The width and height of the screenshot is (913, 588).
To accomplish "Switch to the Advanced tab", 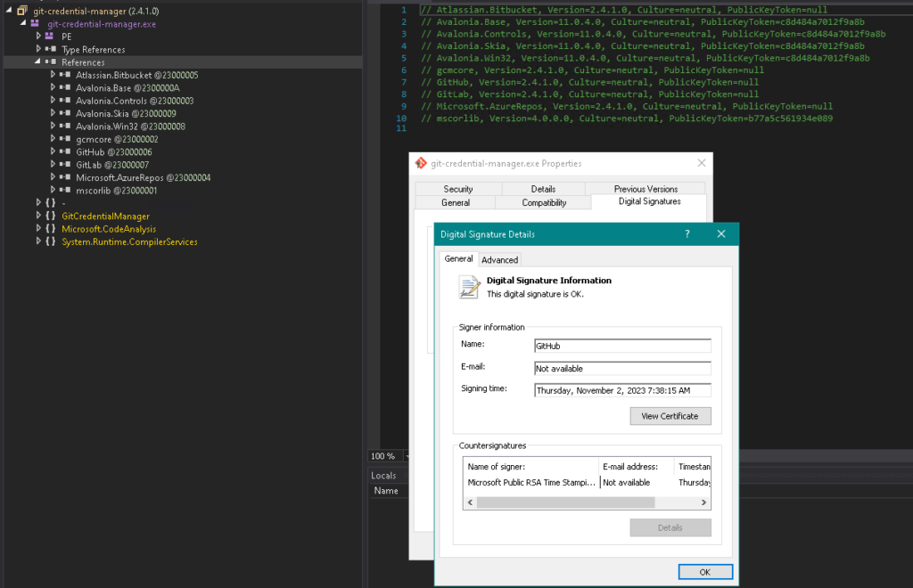I will pyautogui.click(x=499, y=260).
